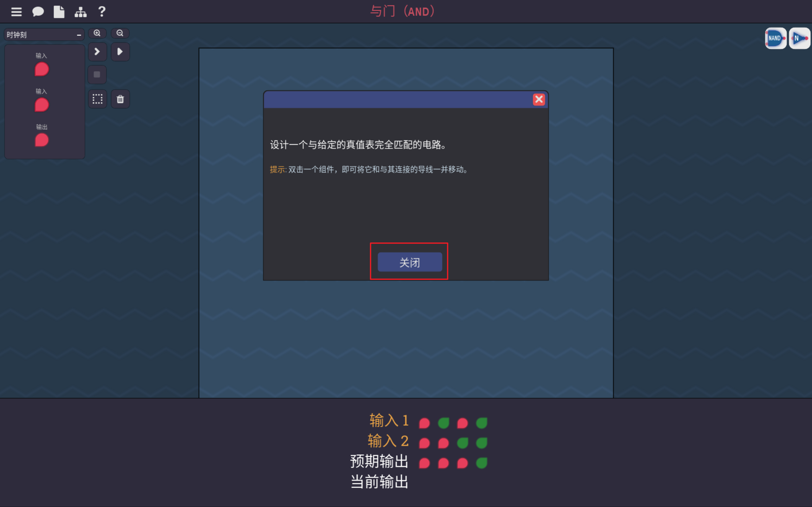This screenshot has width=812, height=507.
Task: Select the NAND gate component
Action: (776, 38)
